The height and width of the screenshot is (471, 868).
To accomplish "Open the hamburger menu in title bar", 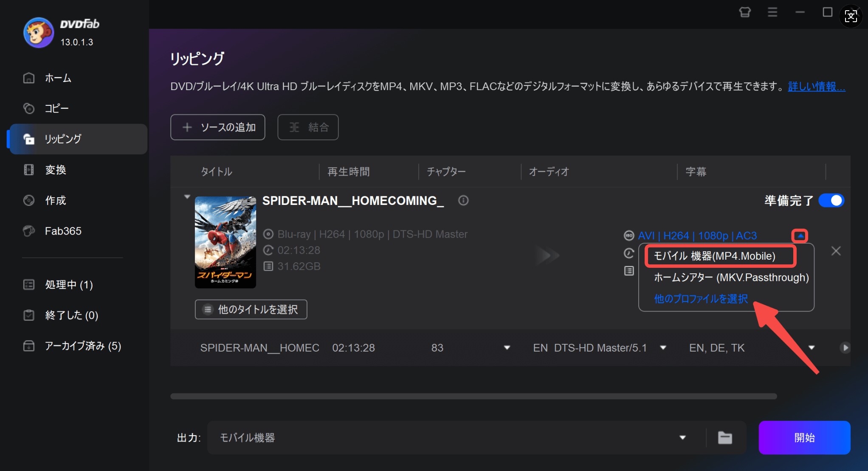I will pos(772,12).
